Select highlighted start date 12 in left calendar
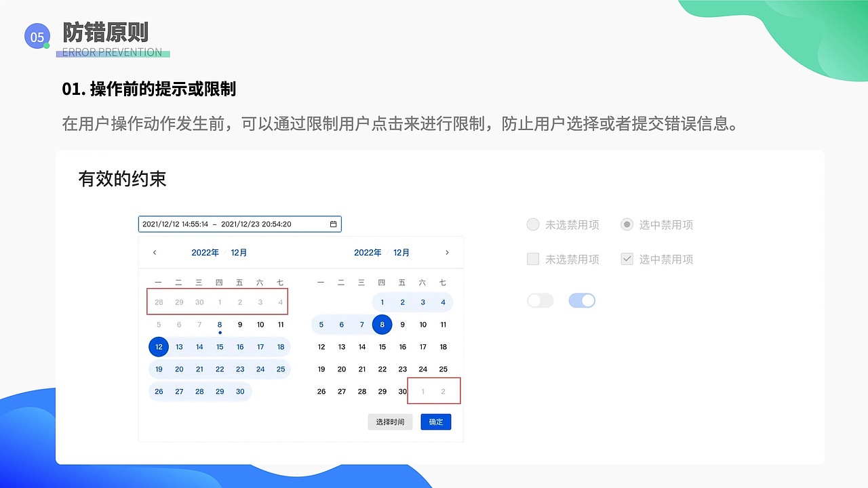 coord(159,347)
